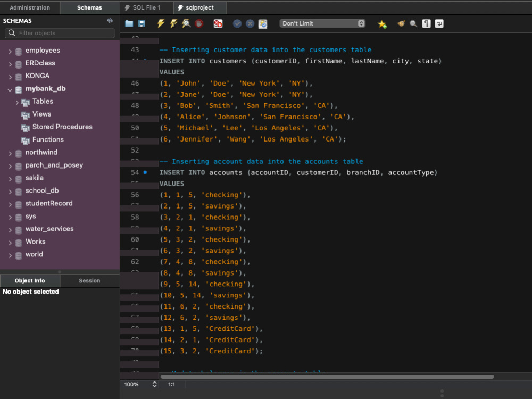
Task: Expand the studentRecord schema arrow
Action: (x=10, y=205)
